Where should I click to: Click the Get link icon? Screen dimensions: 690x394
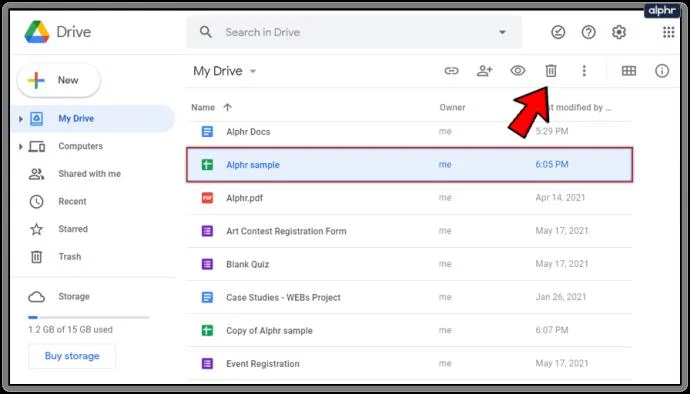pyautogui.click(x=451, y=71)
